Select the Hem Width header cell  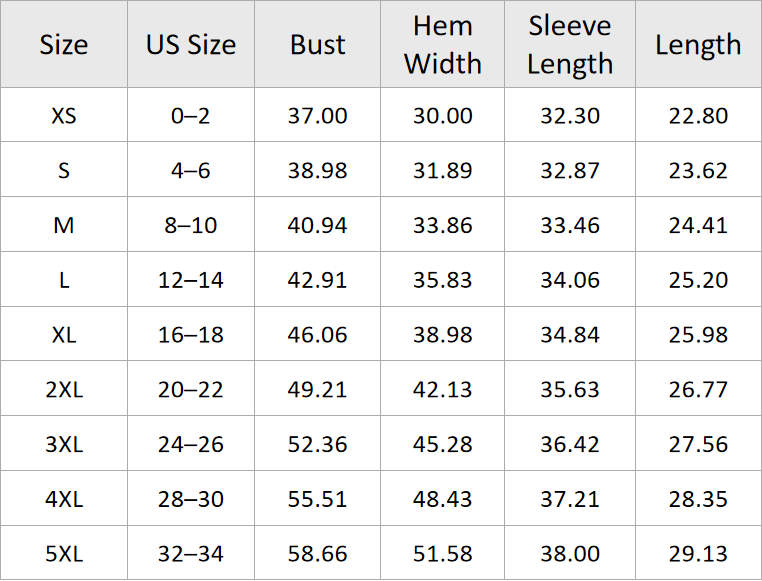(x=443, y=45)
